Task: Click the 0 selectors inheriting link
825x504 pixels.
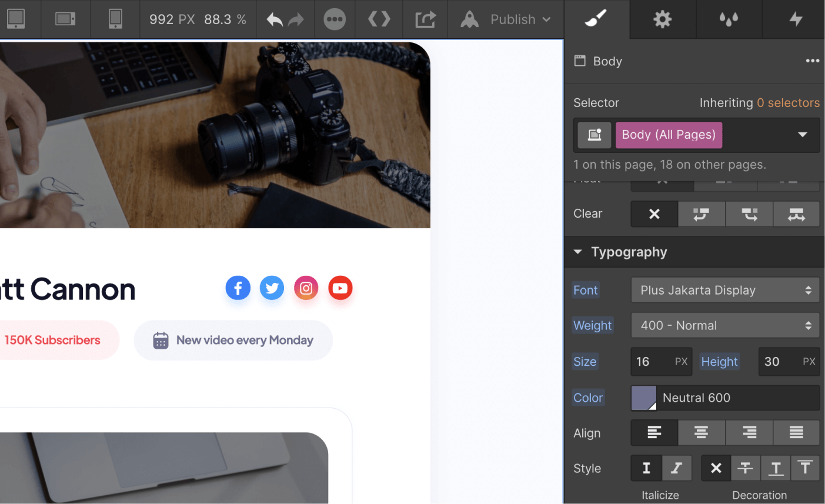Action: point(788,103)
